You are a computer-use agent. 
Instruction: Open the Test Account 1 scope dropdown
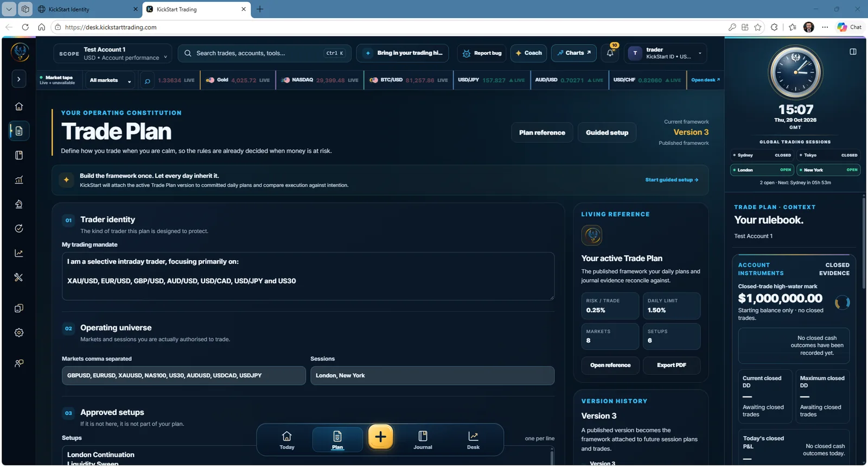[112, 53]
